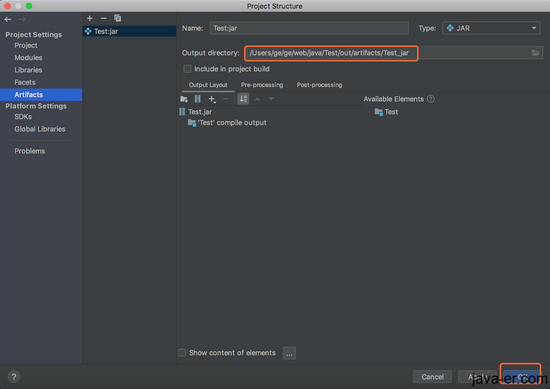
Task: Enable Show content of elements
Action: pos(182,353)
